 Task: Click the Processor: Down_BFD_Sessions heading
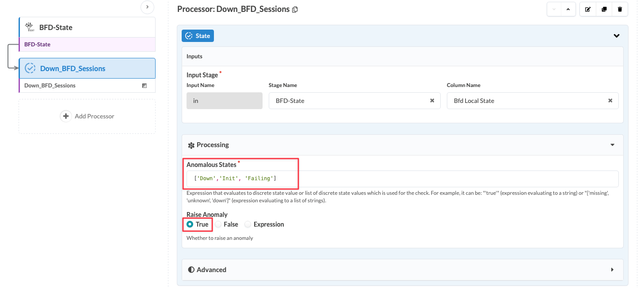(233, 9)
